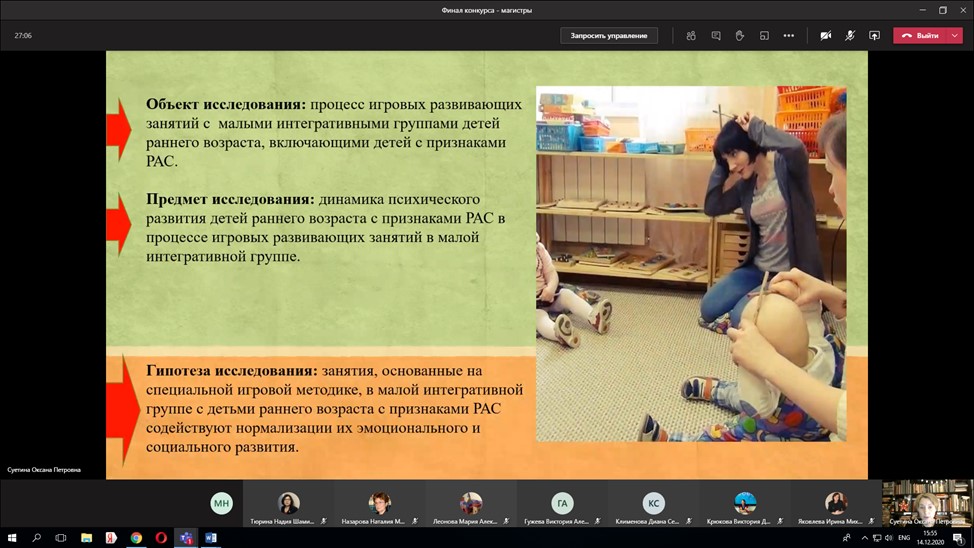This screenshot has height=548, width=974.
Task: Click the Выйти leave button
Action: pos(920,35)
